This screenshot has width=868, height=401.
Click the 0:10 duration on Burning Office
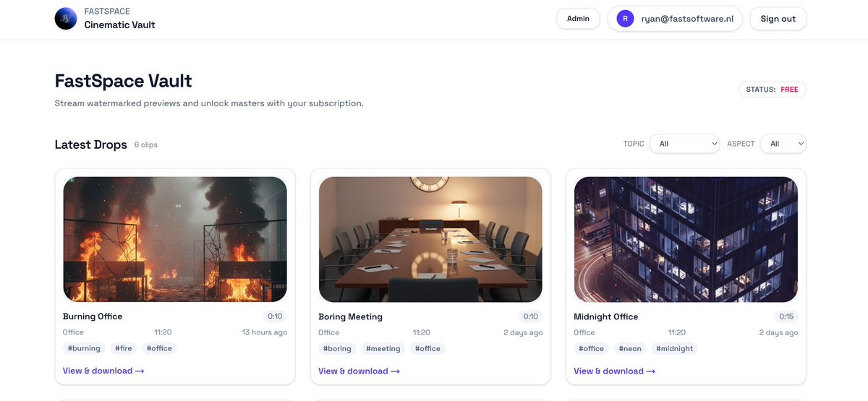coord(275,316)
